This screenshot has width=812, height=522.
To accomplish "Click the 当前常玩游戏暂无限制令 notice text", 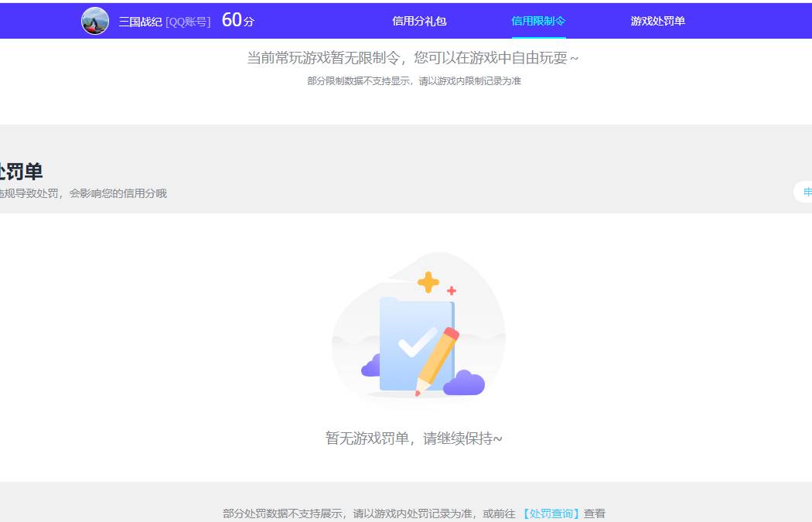I will click(x=412, y=57).
